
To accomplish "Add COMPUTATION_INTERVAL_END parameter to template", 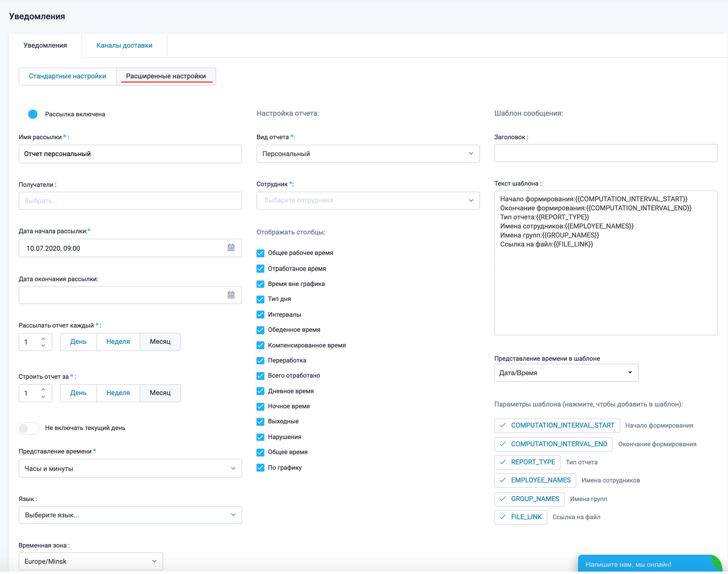I will pyautogui.click(x=553, y=444).
